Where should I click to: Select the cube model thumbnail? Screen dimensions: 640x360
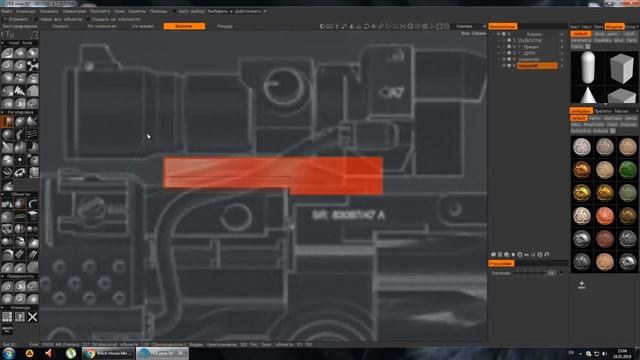621,68
